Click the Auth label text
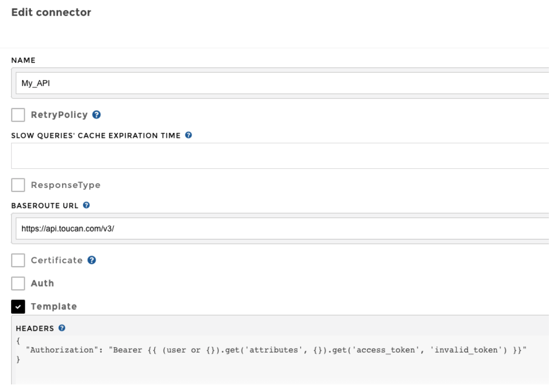557x392 pixels. 42,283
